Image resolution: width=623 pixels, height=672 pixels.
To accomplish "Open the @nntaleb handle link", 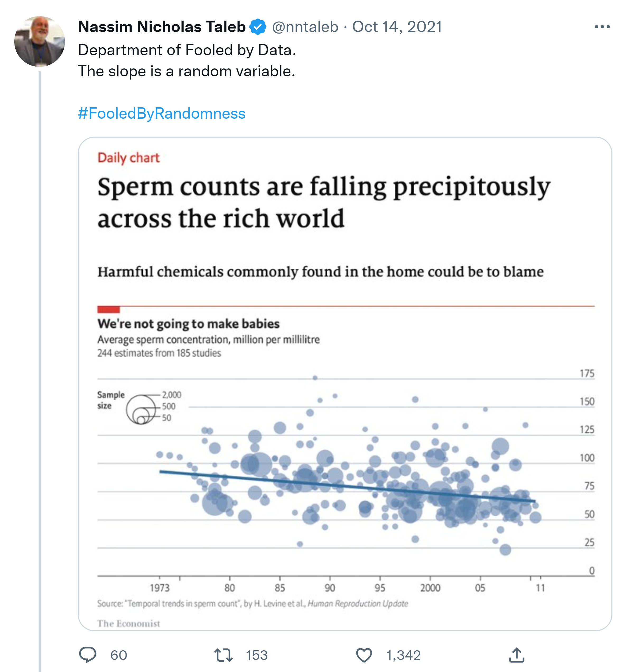I will (x=305, y=27).
